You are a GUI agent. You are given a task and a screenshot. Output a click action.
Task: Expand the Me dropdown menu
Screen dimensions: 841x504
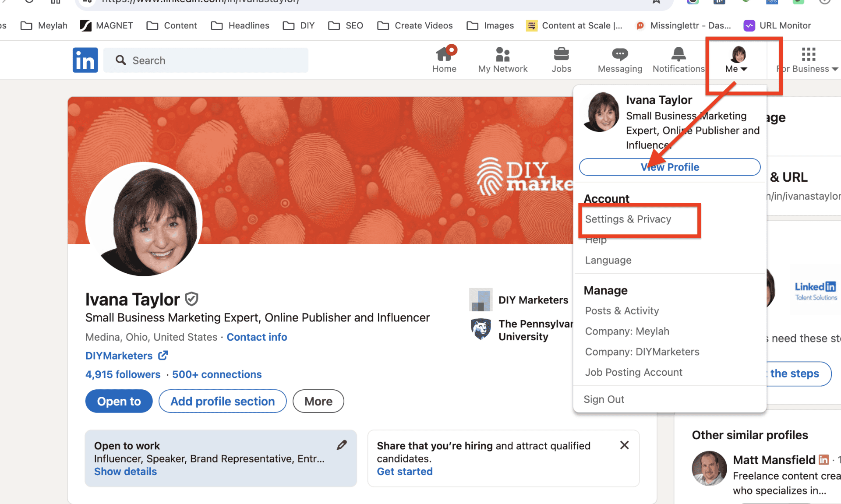[x=736, y=60]
